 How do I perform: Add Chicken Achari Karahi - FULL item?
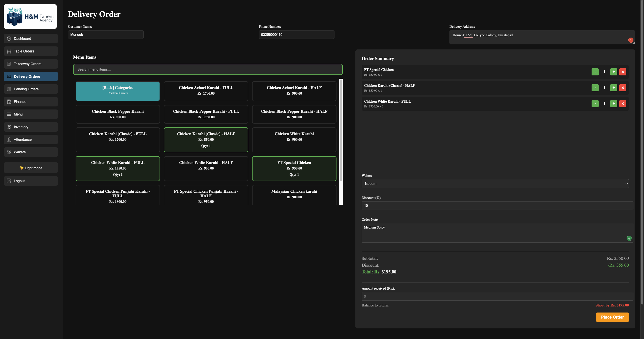[206, 91]
